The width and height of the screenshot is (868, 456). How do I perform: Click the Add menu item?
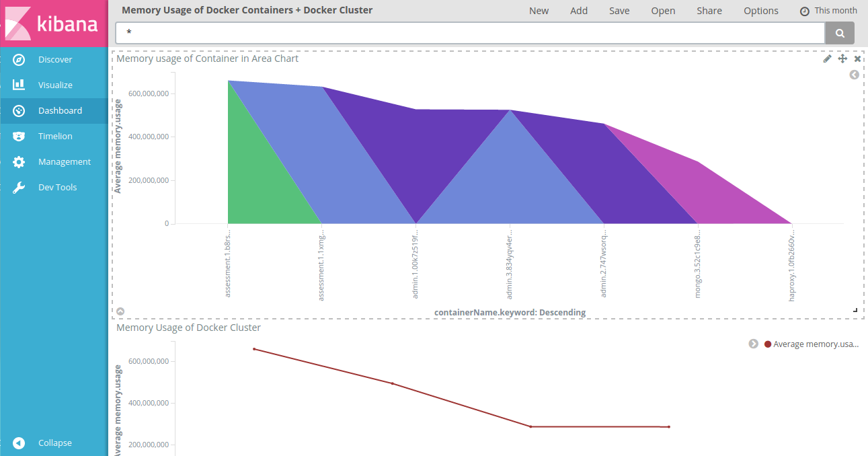point(579,11)
